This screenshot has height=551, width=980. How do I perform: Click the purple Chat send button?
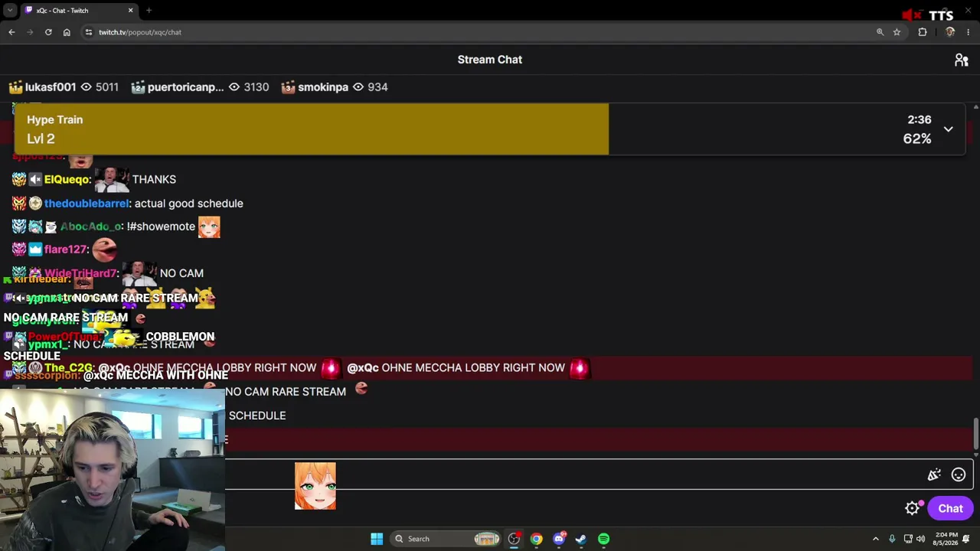click(950, 509)
